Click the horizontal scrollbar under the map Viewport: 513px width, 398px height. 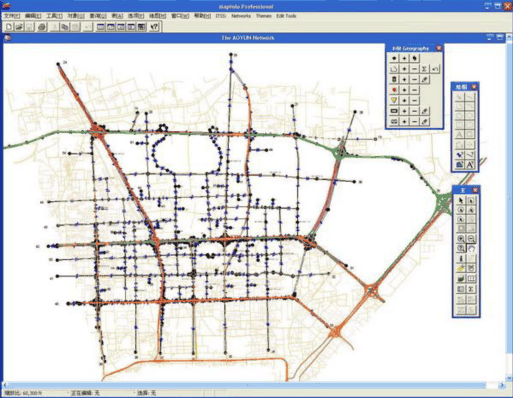pyautogui.click(x=252, y=385)
